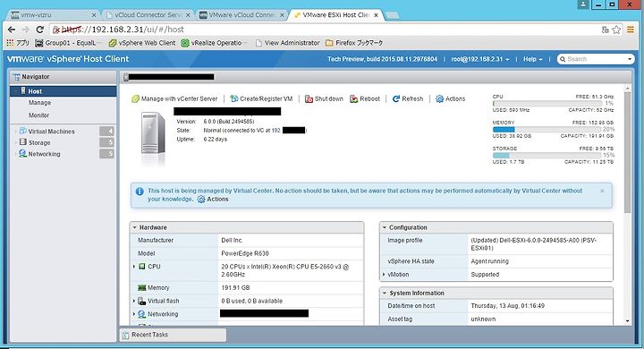Reboot the host from the toolbar
The width and height of the screenshot is (644, 349).
365,99
